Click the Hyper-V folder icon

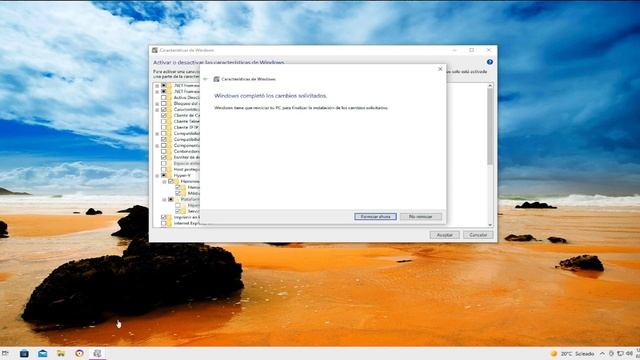coord(169,175)
